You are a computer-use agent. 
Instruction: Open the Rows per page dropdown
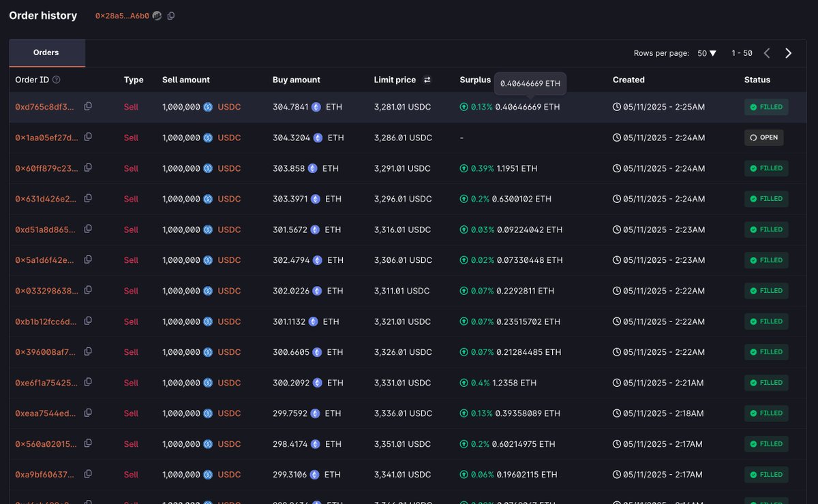[707, 53]
